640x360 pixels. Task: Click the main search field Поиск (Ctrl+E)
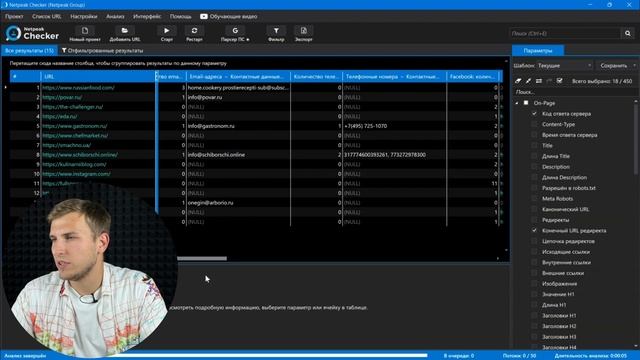(565, 33)
